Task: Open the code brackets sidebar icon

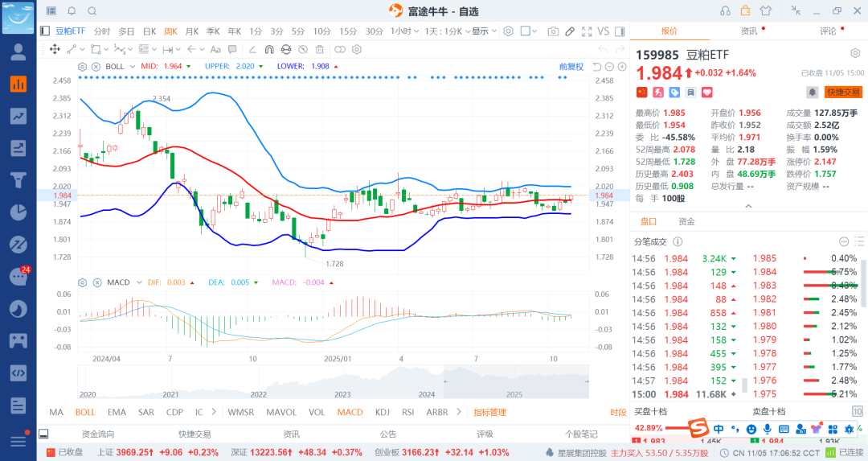Action: [x=18, y=373]
